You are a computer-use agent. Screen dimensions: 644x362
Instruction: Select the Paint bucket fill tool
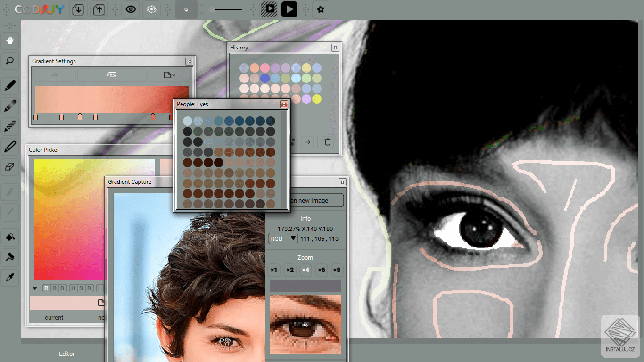point(10,237)
